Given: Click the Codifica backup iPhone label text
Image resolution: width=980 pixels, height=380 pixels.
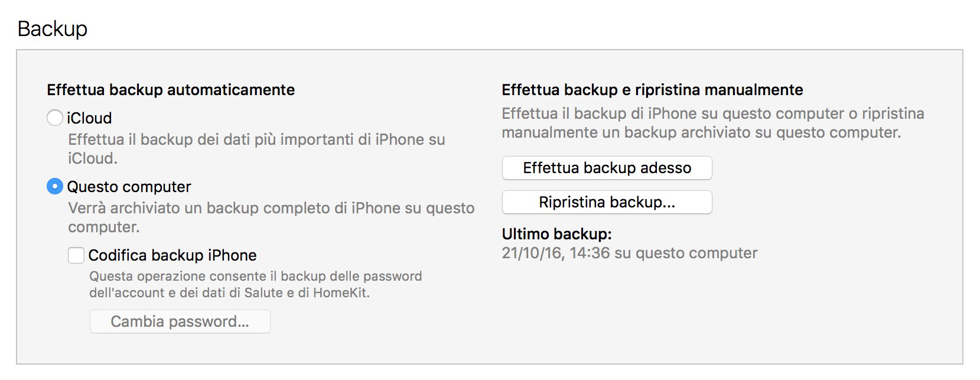Looking at the screenshot, I should tap(172, 255).
